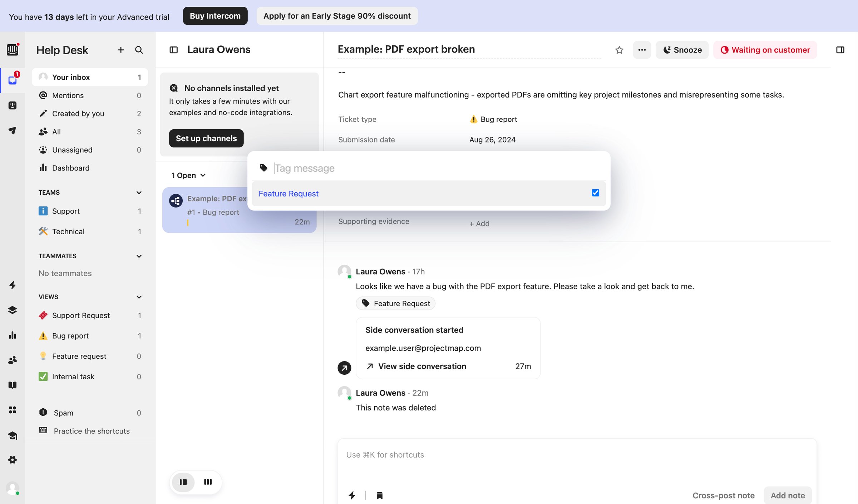Insert macro via lightning bolt in composer
The image size is (858, 504).
pyautogui.click(x=352, y=495)
